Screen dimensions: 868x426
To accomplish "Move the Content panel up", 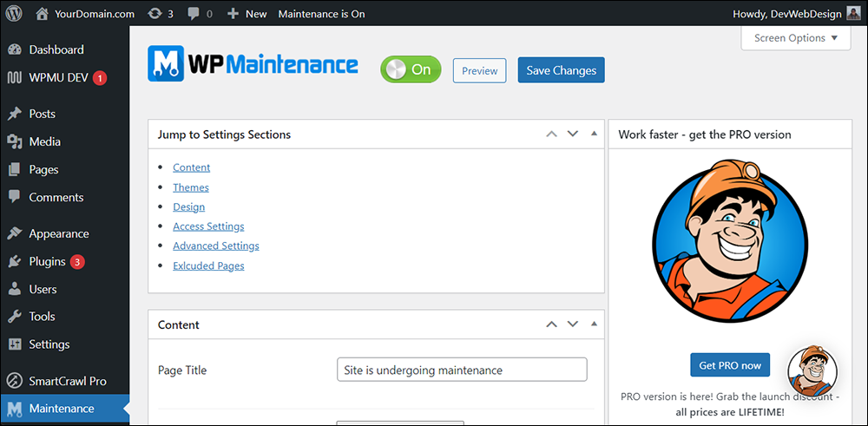I will [551, 324].
